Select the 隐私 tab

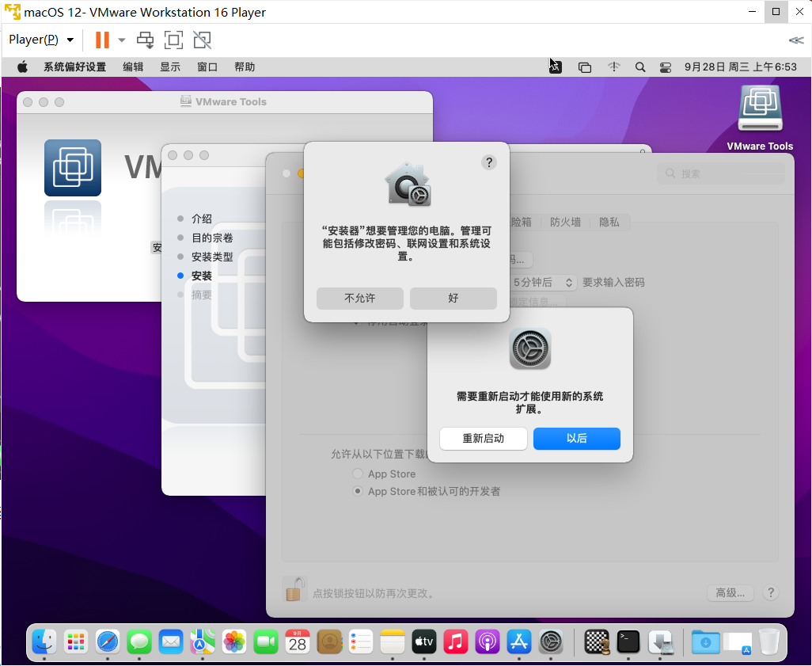tap(609, 223)
